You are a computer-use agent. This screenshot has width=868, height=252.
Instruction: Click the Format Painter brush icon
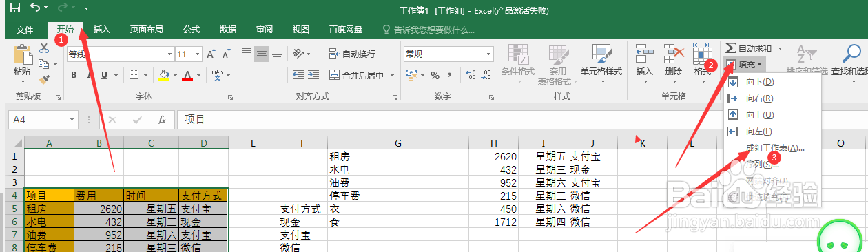click(x=44, y=81)
